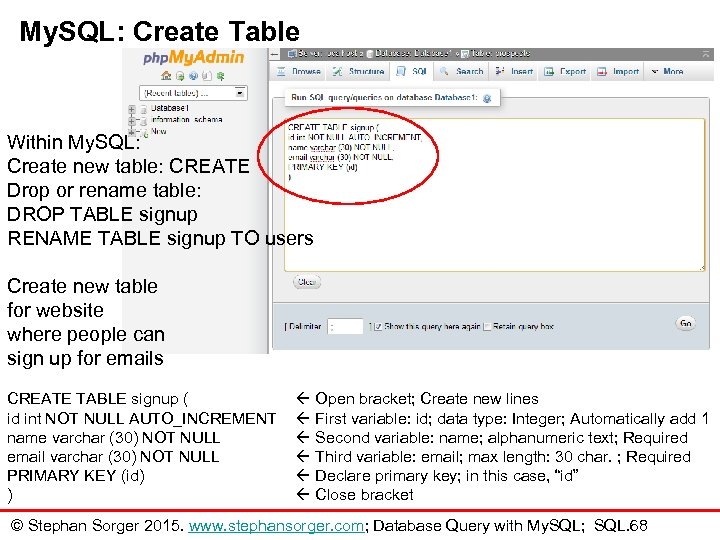
Task: Select the SQL tab
Action: (x=412, y=72)
